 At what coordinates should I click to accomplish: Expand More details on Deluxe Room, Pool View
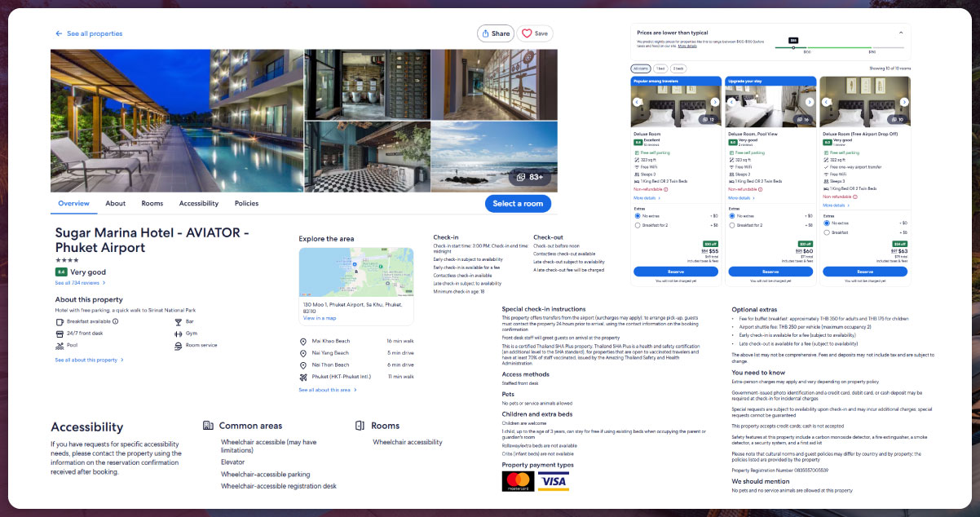coord(741,197)
